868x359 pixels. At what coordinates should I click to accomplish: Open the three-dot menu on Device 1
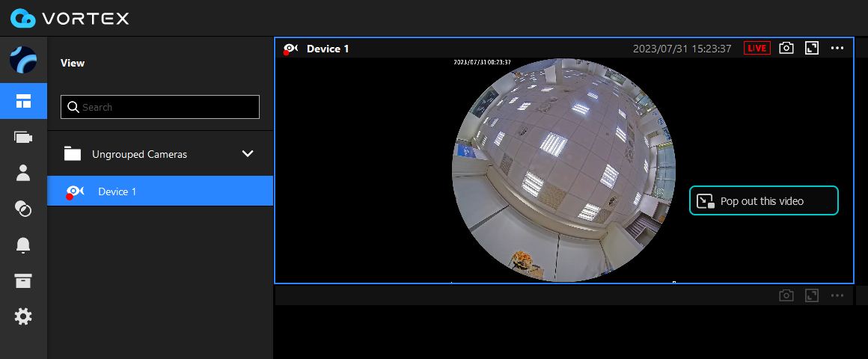click(837, 48)
